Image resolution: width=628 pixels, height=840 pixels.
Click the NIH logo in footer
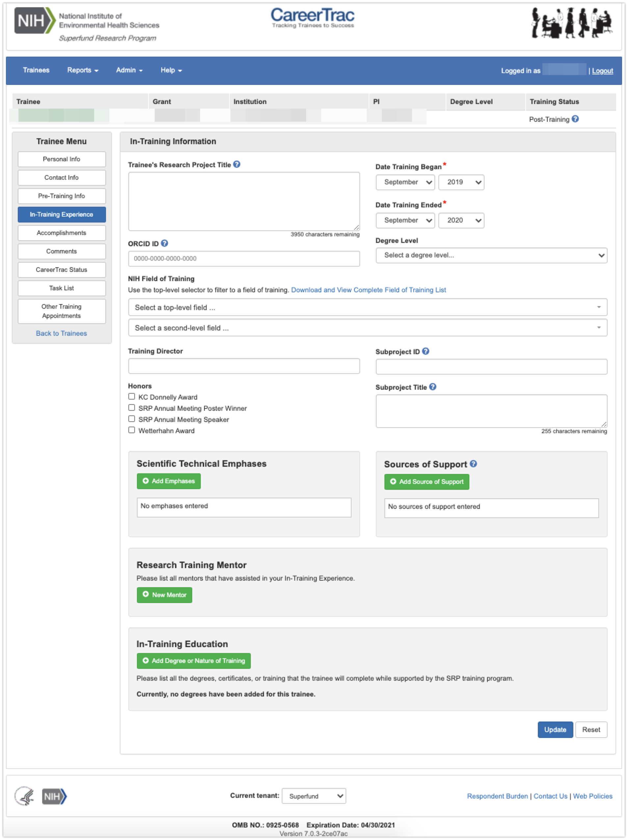[54, 796]
